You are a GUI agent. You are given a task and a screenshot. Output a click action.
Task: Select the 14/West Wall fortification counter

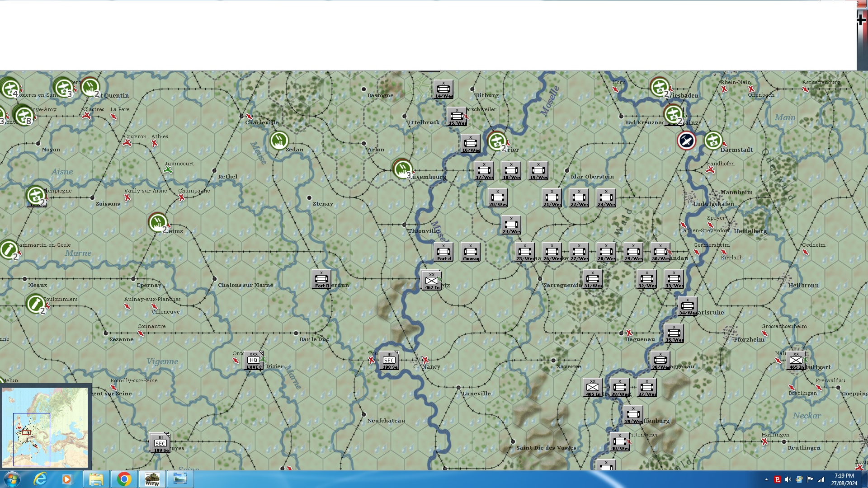(443, 89)
